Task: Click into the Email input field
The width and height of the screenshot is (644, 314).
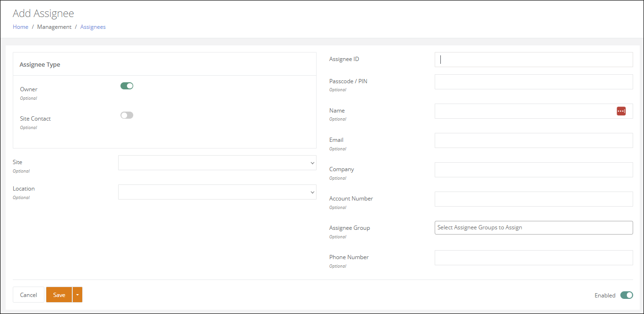Action: [533, 140]
